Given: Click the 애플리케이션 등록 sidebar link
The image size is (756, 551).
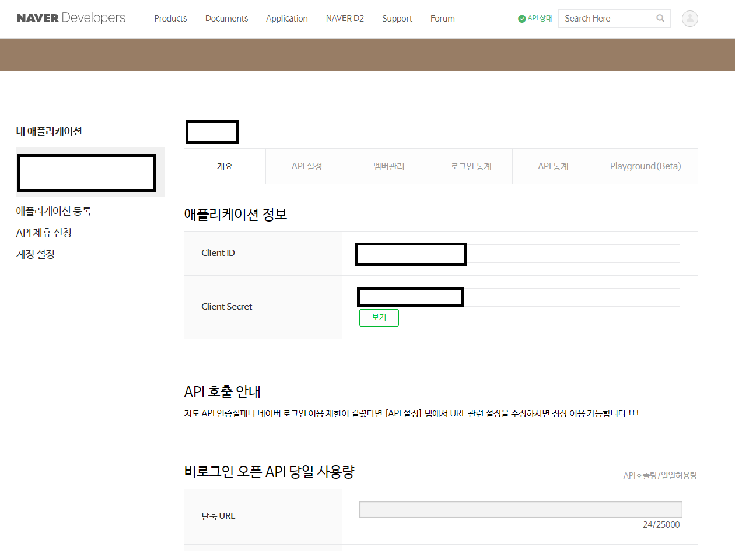Looking at the screenshot, I should [54, 211].
